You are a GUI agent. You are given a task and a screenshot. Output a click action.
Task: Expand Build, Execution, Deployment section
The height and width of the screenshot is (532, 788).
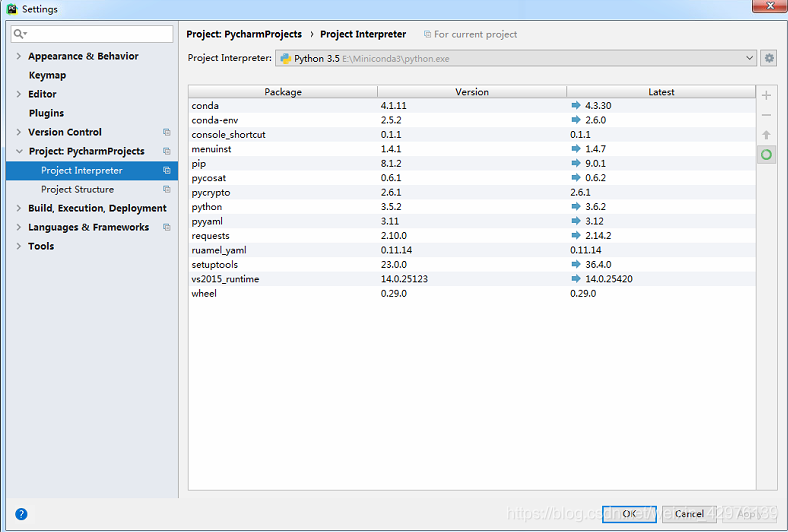19,208
